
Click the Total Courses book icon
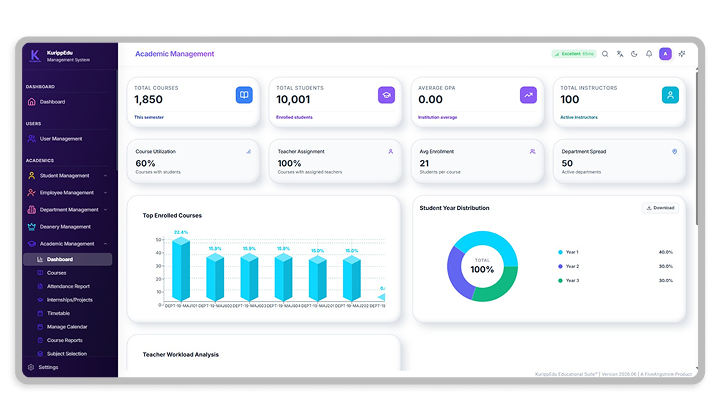pyautogui.click(x=244, y=95)
